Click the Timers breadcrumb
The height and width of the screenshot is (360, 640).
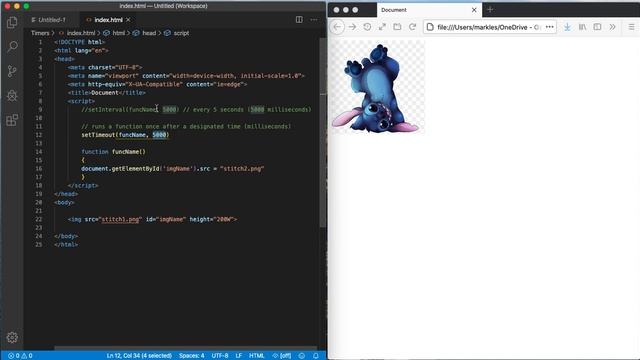40,33
